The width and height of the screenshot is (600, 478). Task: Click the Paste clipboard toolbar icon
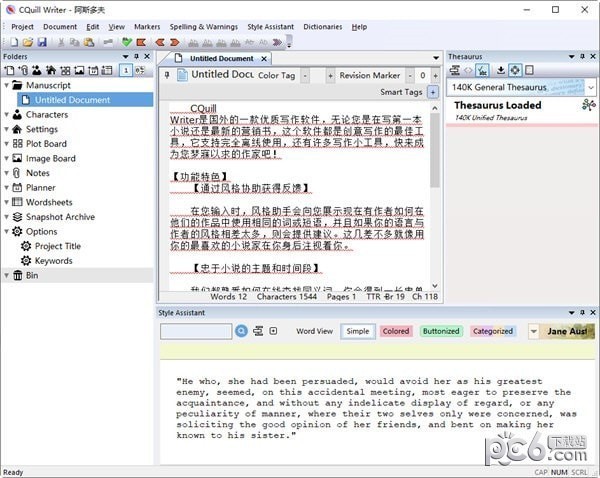coord(89,42)
